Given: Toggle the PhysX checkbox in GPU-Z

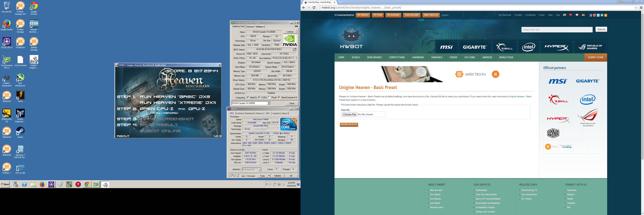Looking at the screenshot, I should 269,97.
